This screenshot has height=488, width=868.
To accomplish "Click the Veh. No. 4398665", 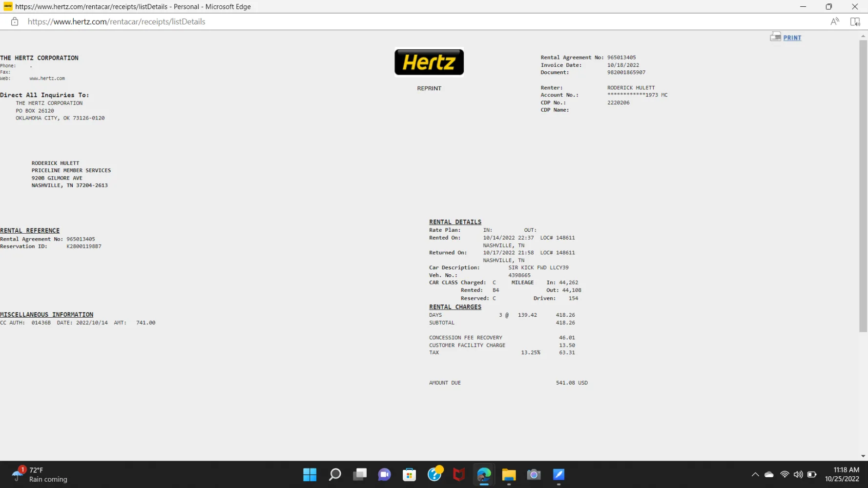I will coord(519,276).
